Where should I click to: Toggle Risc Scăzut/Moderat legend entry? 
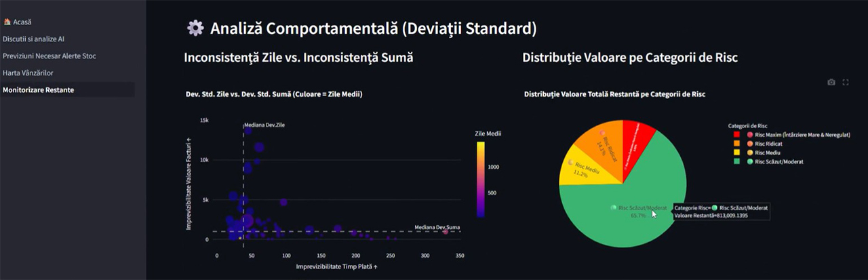(x=776, y=161)
